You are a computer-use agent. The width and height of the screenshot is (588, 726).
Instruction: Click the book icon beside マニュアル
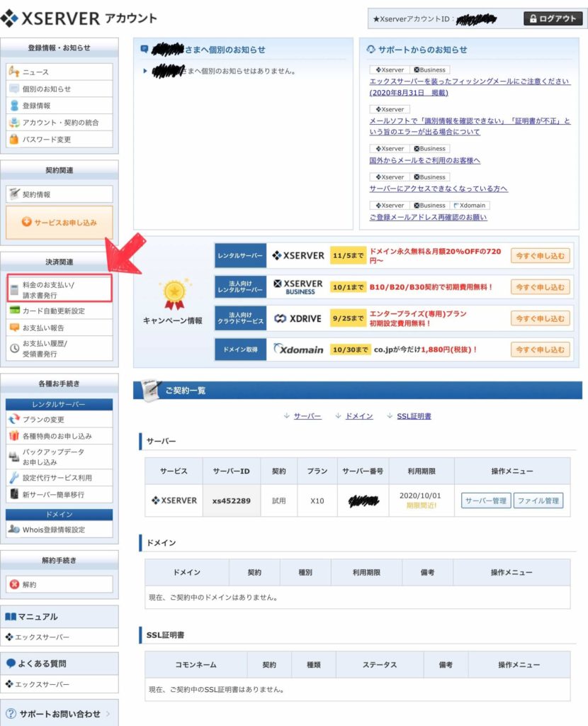10,617
